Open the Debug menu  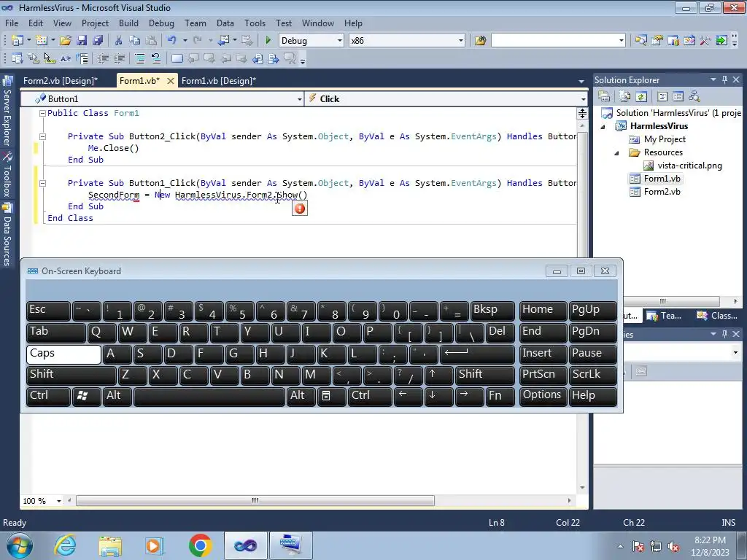[x=161, y=23]
